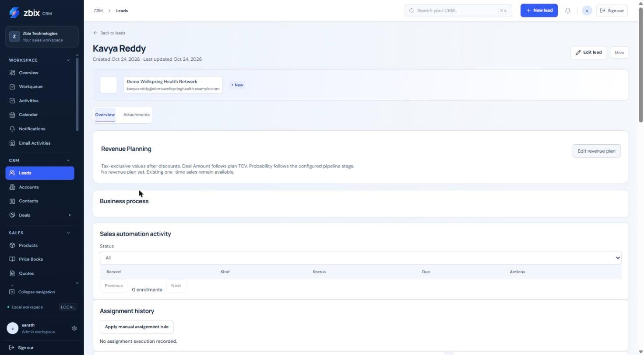Open the Status dropdown
The width and height of the screenshot is (644, 355).
[x=361, y=258]
